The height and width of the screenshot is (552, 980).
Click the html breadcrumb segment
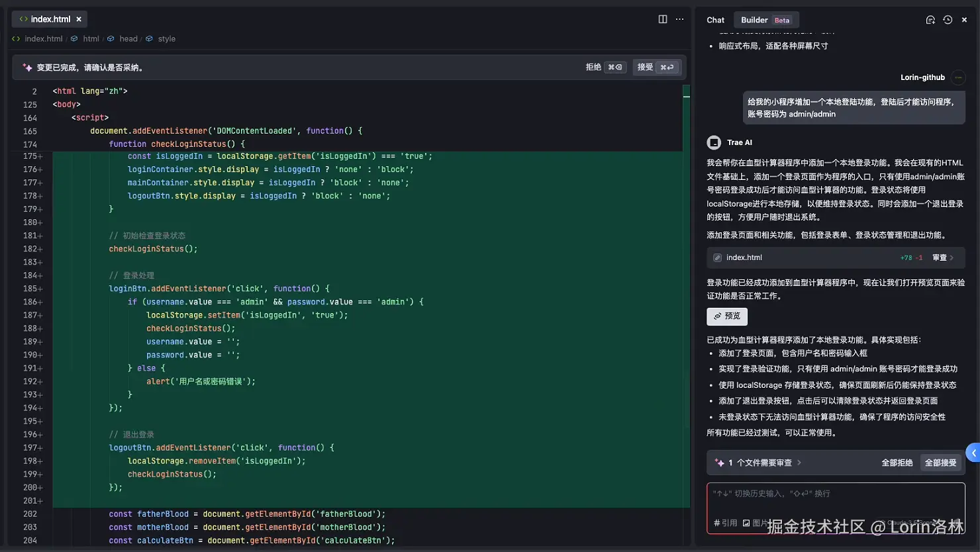tap(91, 39)
